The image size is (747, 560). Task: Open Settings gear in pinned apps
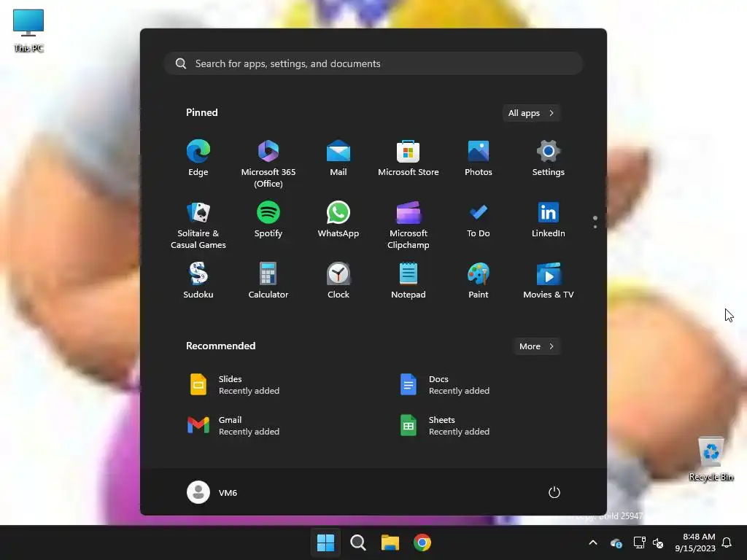pyautogui.click(x=549, y=158)
